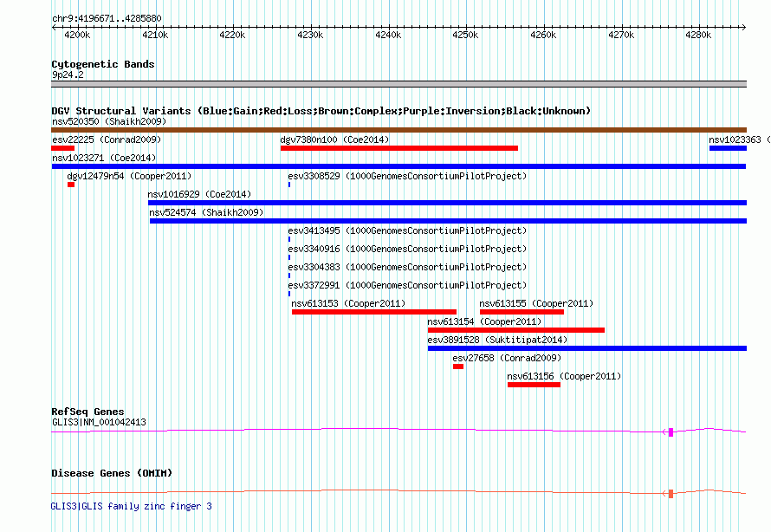The width and height of the screenshot is (771, 532).
Task: Click the nsv613154 red loss bar
Action: tap(516, 330)
